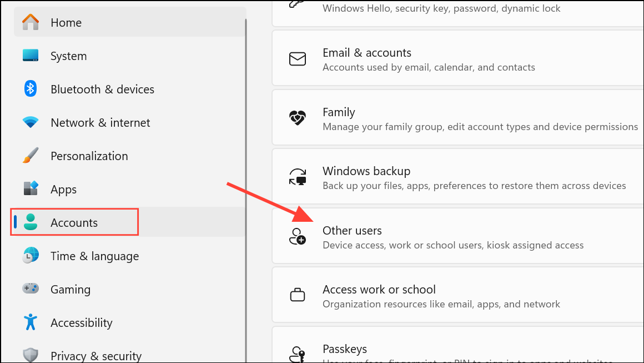Open Bluetooth & devices section
The width and height of the screenshot is (644, 363).
130,89
